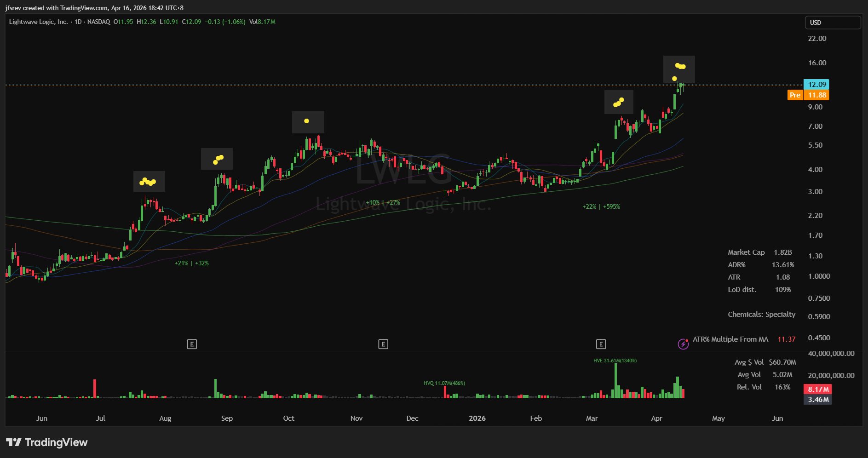
Task: Open the earnings E marker near March
Action: (601, 344)
